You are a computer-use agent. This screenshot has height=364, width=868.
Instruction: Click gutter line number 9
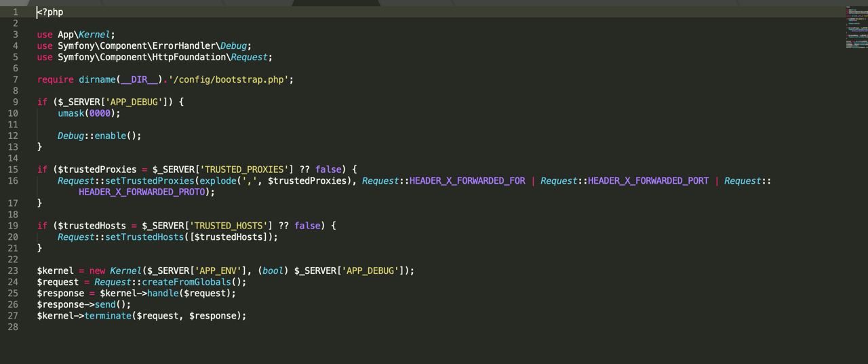pyautogui.click(x=15, y=102)
